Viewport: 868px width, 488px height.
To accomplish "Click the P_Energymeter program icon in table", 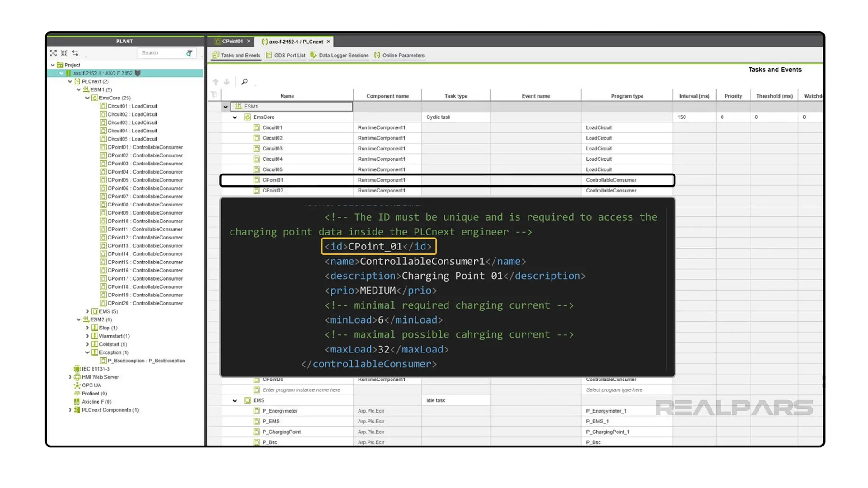I will [257, 411].
